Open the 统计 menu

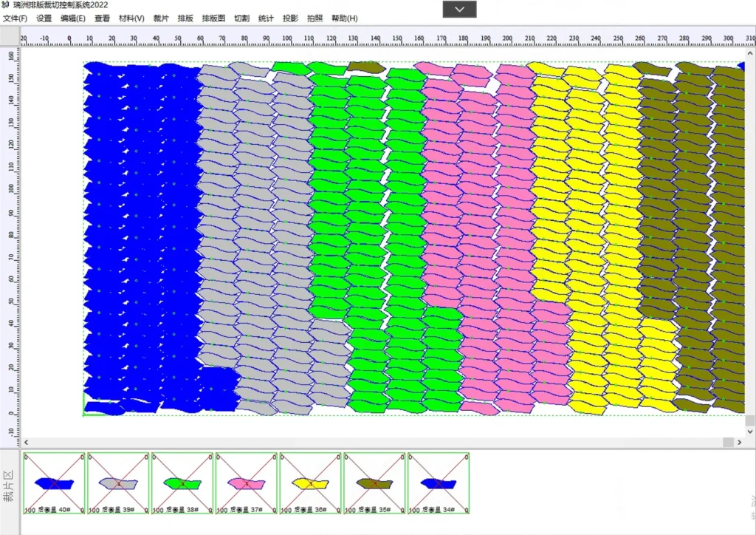tap(266, 18)
